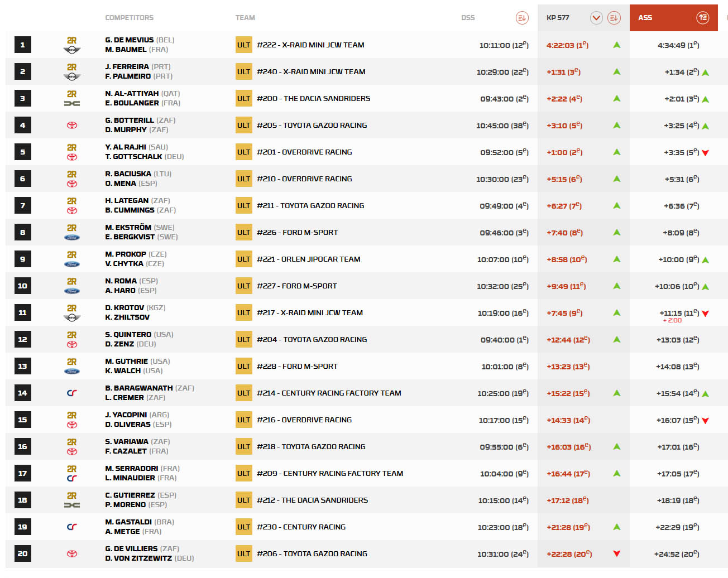Click the Century logo beside B. Baragwanath
728x578 pixels.
pyautogui.click(x=72, y=393)
